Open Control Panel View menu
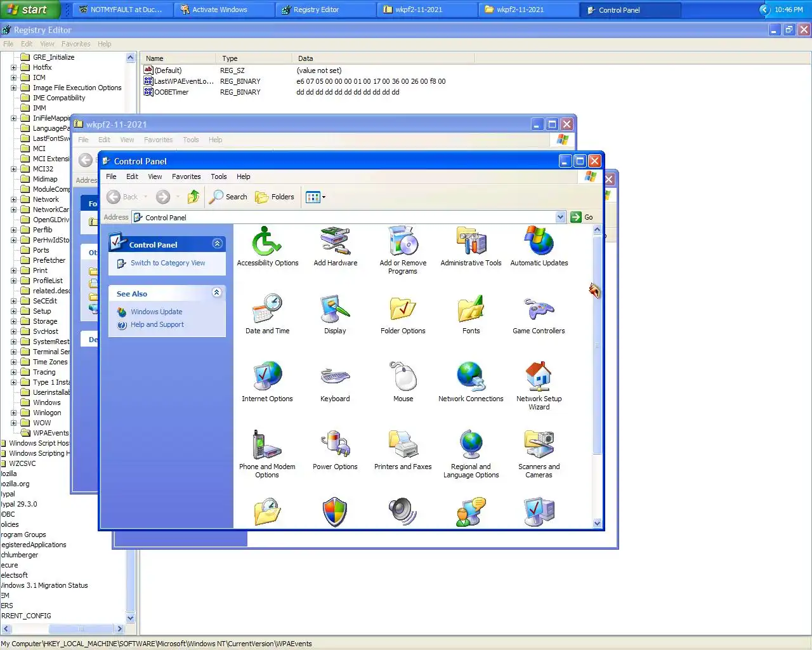Image resolution: width=812 pixels, height=650 pixels. click(x=155, y=176)
